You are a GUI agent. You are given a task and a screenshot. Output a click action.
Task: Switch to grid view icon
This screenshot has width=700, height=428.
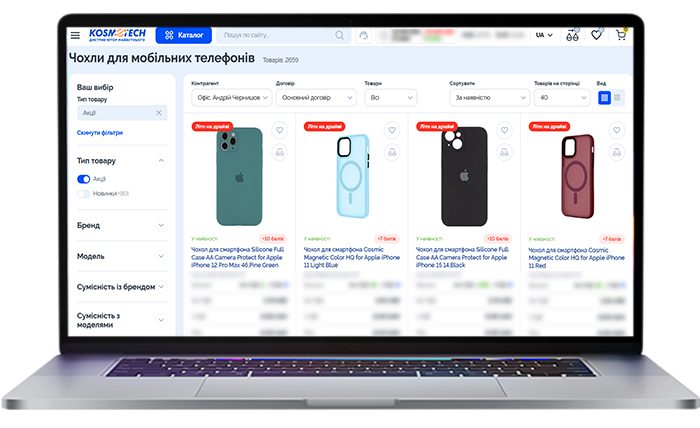[x=604, y=97]
